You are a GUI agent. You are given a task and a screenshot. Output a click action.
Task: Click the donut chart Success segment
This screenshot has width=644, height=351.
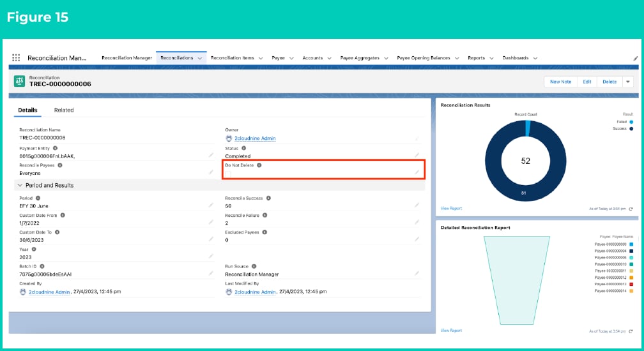(x=523, y=193)
